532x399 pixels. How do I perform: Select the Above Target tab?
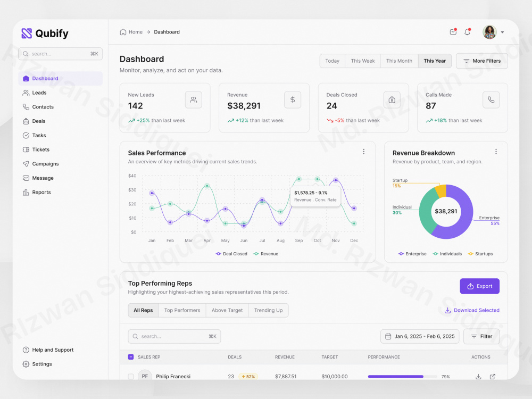pyautogui.click(x=227, y=311)
